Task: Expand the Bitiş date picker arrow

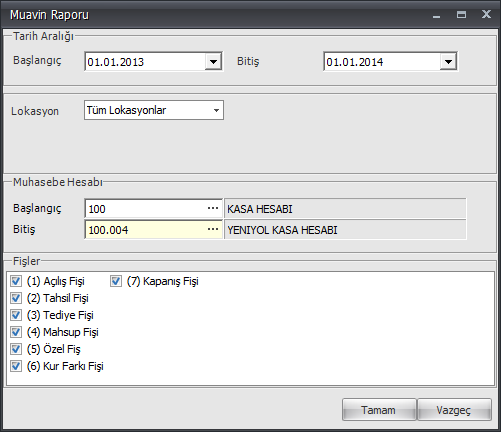Action: point(448,62)
